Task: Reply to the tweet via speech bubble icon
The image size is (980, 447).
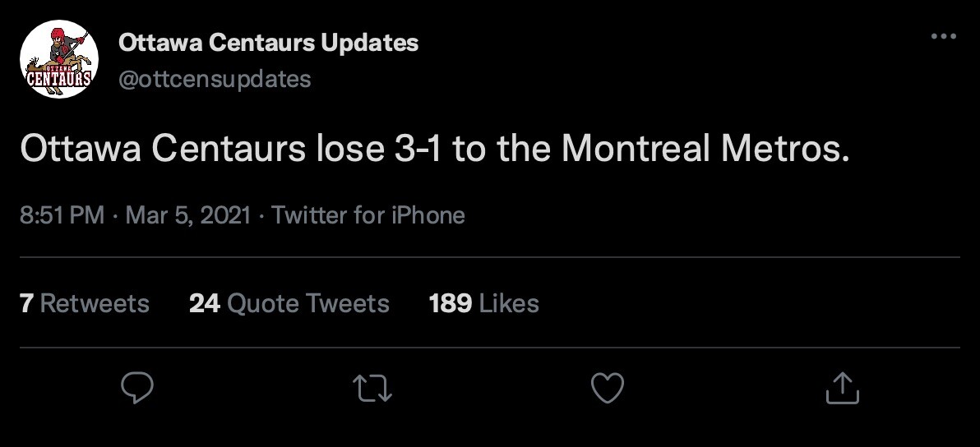Action: click(x=137, y=388)
